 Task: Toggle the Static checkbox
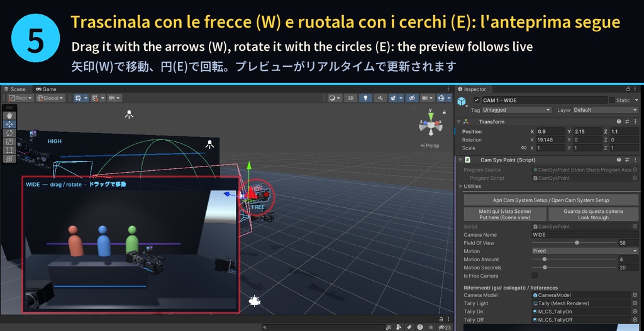coord(612,100)
